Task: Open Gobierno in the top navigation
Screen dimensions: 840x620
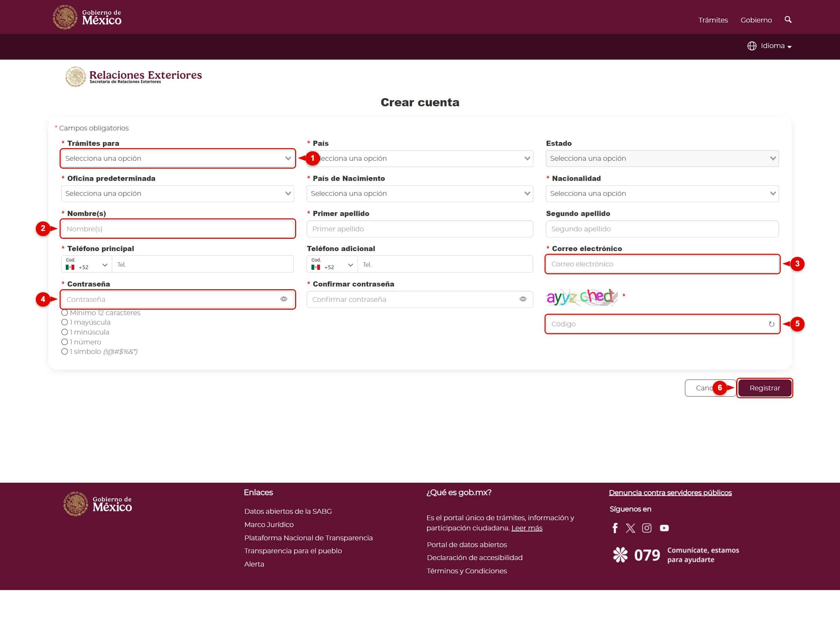Action: (x=756, y=20)
